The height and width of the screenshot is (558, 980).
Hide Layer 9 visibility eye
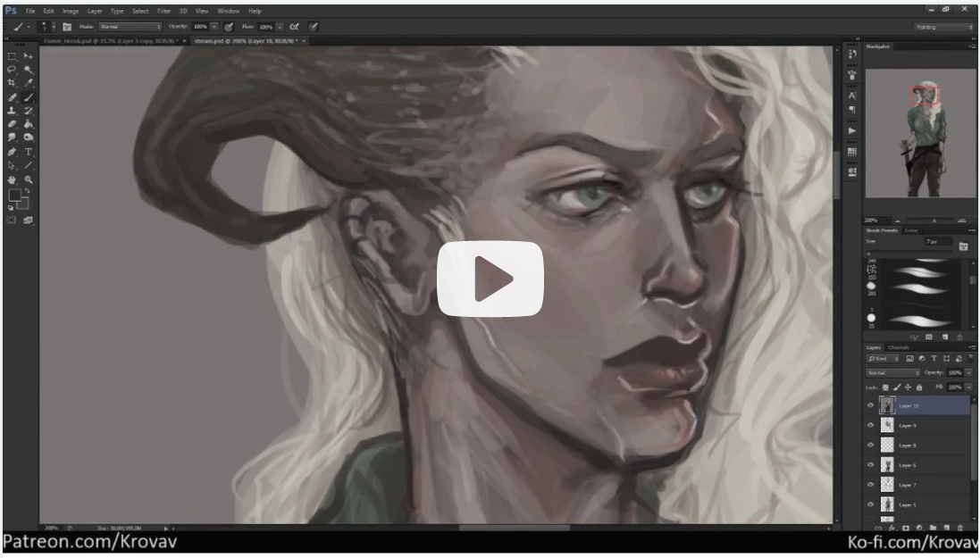(871, 426)
